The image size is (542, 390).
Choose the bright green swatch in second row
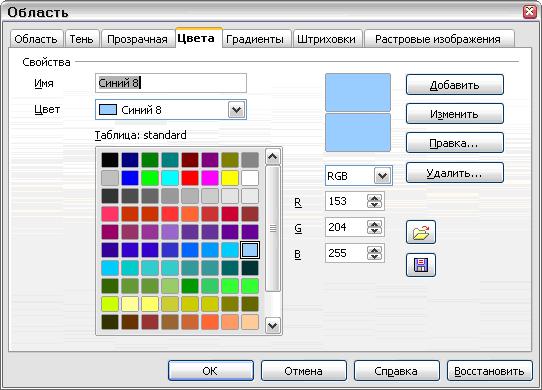click(150, 178)
